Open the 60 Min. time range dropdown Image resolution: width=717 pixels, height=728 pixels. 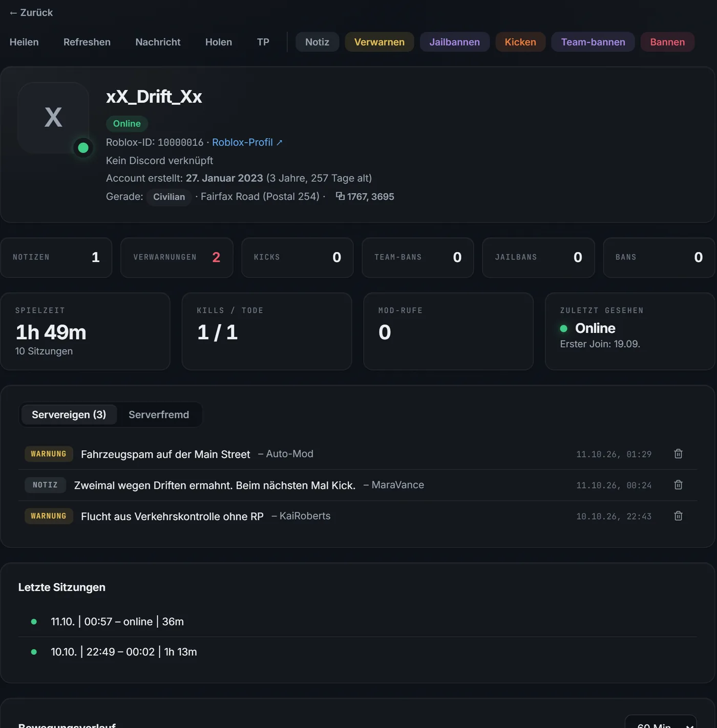(x=661, y=722)
